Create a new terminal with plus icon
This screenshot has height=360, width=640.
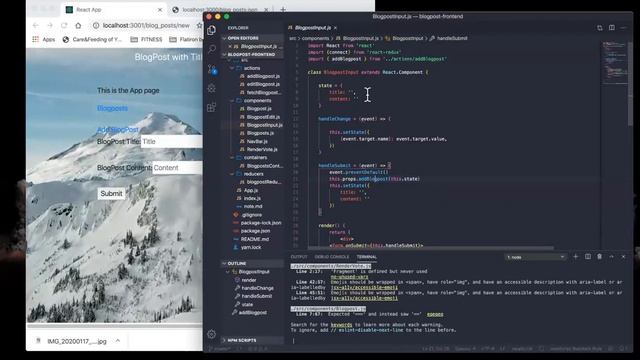pyautogui.click(x=576, y=257)
